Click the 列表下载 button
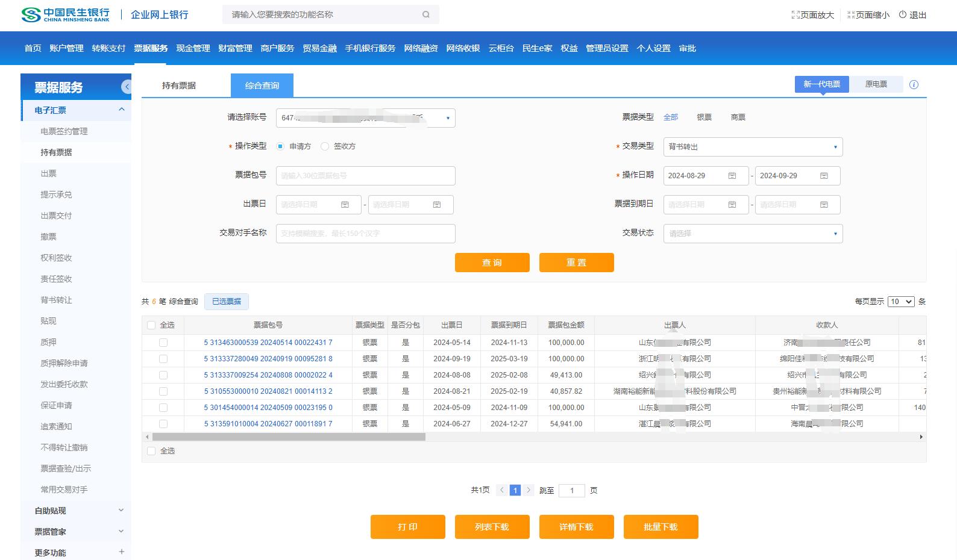This screenshot has width=957, height=560. coord(492,527)
